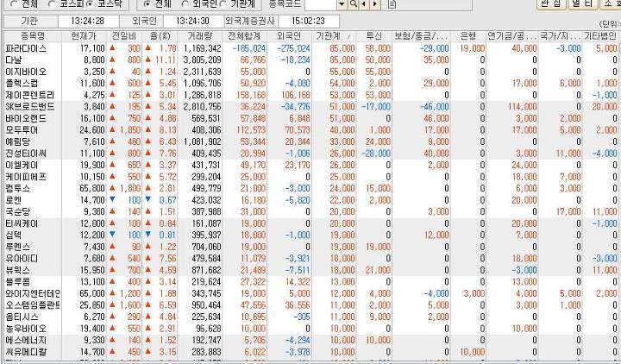The width and height of the screenshot is (621, 364).
Task: Click the magnifier search icon beside 종목코드
Action: coord(354,4)
